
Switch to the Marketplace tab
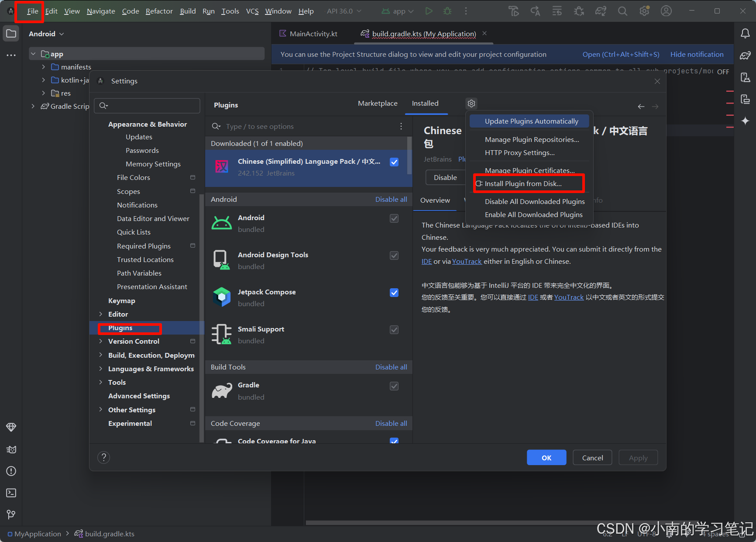pyautogui.click(x=378, y=104)
